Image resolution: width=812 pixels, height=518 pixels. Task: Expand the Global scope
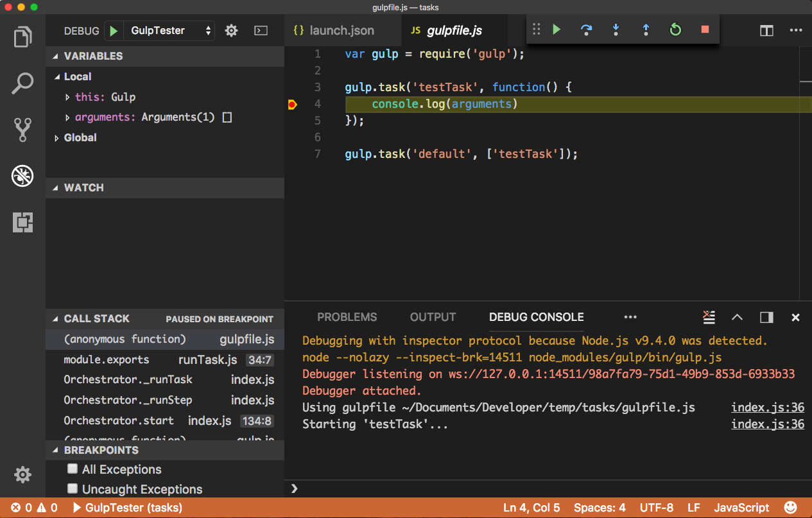tap(56, 138)
